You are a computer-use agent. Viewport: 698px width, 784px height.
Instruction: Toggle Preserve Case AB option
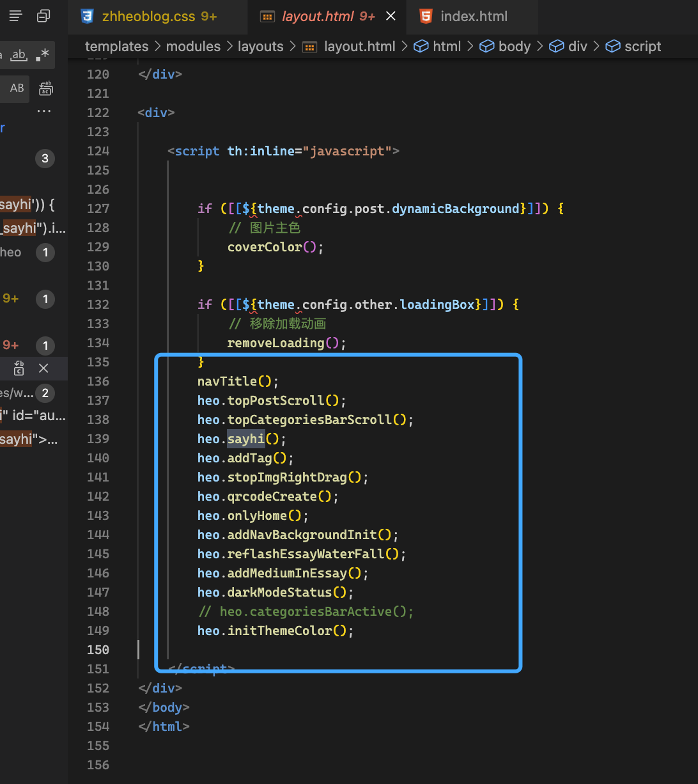pos(17,88)
